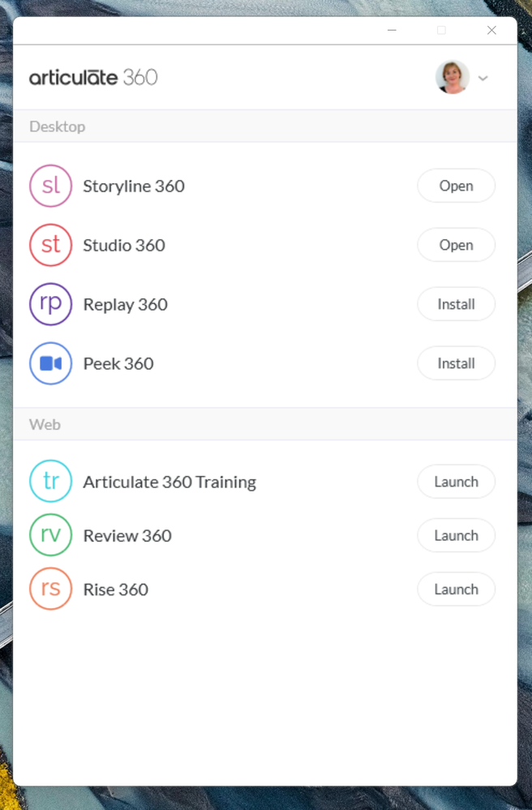Click the articulate 360 logo
The width and height of the screenshot is (532, 810).
pyautogui.click(x=93, y=78)
